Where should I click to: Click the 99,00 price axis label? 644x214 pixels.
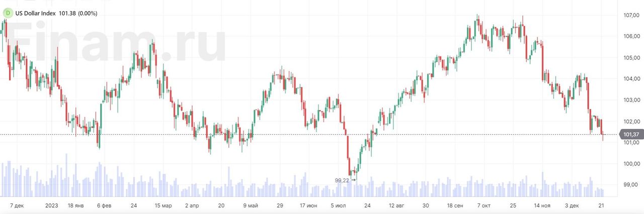click(x=631, y=185)
